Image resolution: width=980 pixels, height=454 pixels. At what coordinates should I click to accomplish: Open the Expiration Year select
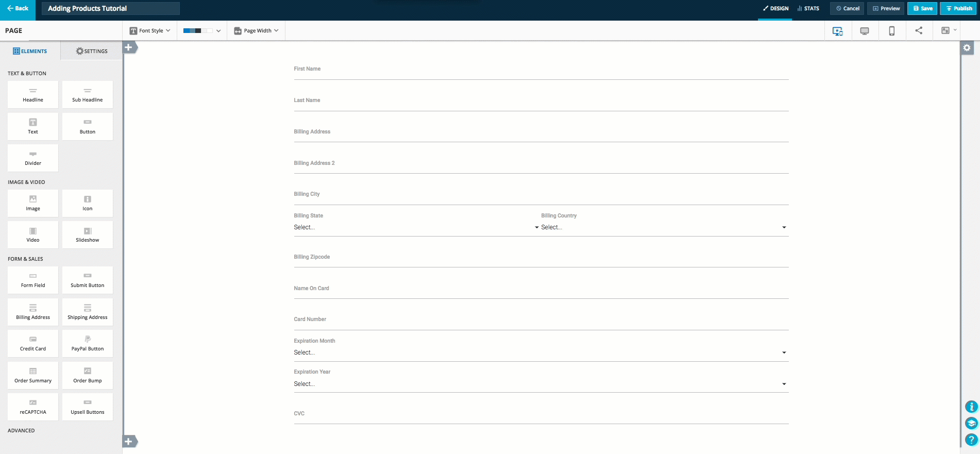tap(540, 384)
